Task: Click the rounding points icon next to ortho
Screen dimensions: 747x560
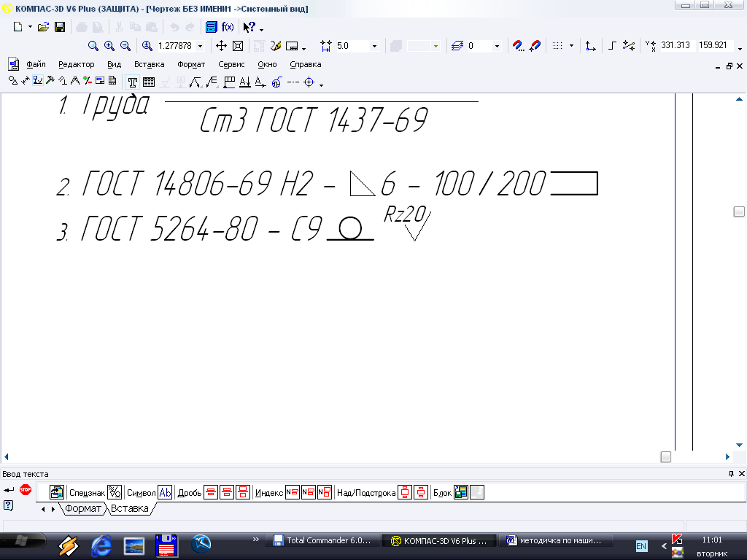Action: point(629,46)
